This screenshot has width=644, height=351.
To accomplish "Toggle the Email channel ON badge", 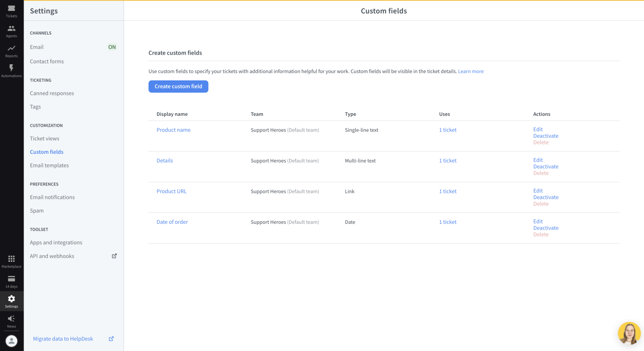I will [x=112, y=47].
